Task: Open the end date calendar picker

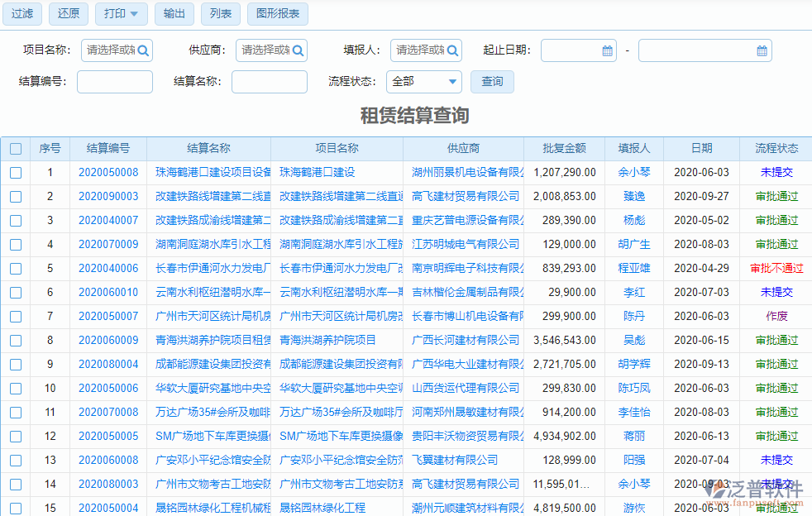Action: click(x=762, y=50)
